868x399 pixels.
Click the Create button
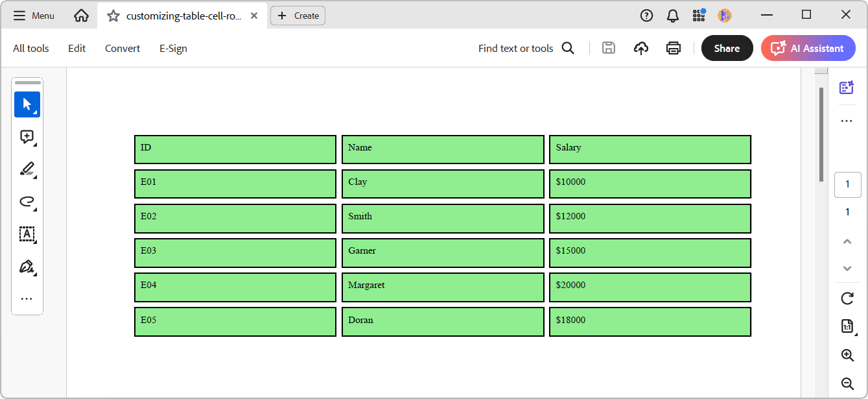(298, 16)
